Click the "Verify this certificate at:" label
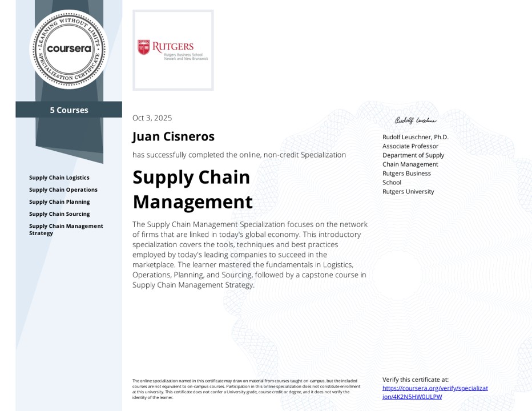 (x=416, y=380)
